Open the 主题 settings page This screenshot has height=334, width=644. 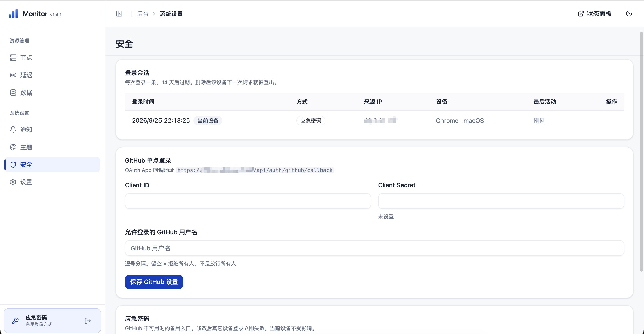(x=52, y=147)
